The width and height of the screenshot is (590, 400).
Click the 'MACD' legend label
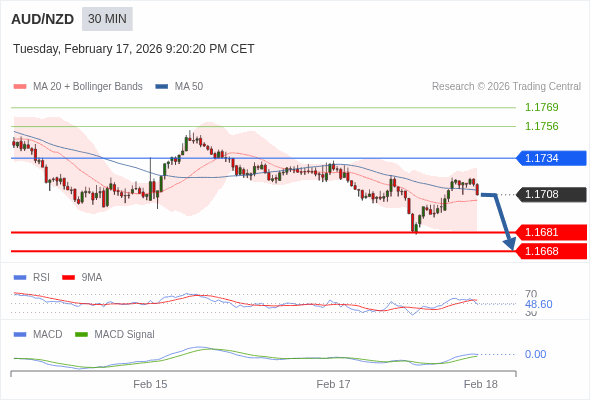[x=48, y=335]
